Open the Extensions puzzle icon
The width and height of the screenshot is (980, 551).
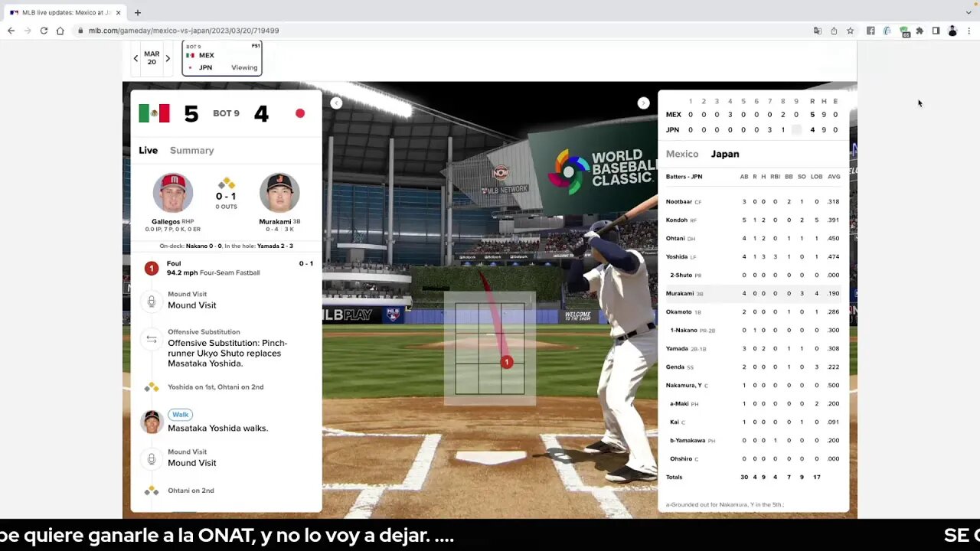[x=920, y=31]
